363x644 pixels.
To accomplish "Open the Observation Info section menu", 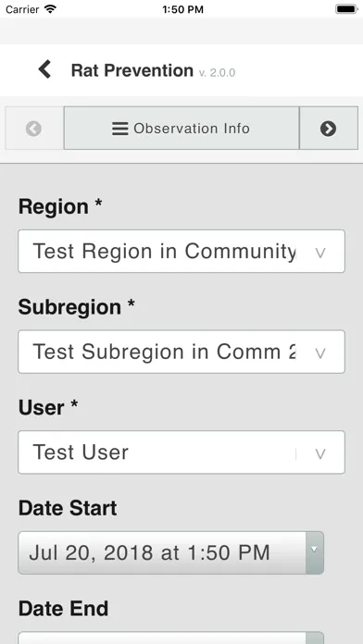I will click(x=181, y=128).
